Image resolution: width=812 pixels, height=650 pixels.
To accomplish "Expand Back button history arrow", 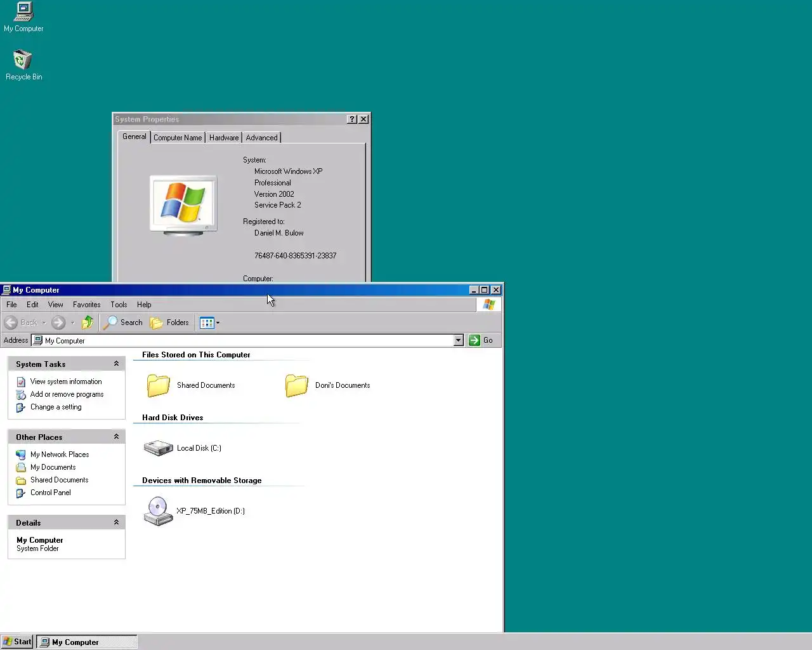I will [x=44, y=322].
